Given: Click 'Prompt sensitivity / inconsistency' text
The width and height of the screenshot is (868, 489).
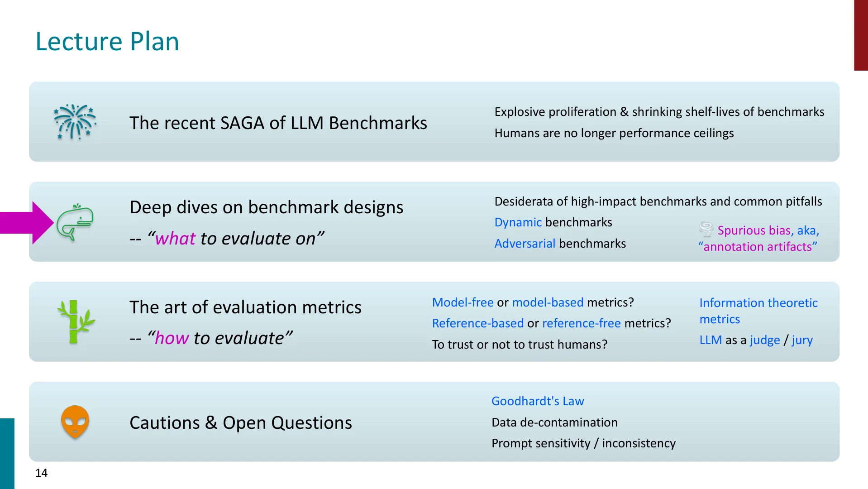Looking at the screenshot, I should tap(584, 443).
